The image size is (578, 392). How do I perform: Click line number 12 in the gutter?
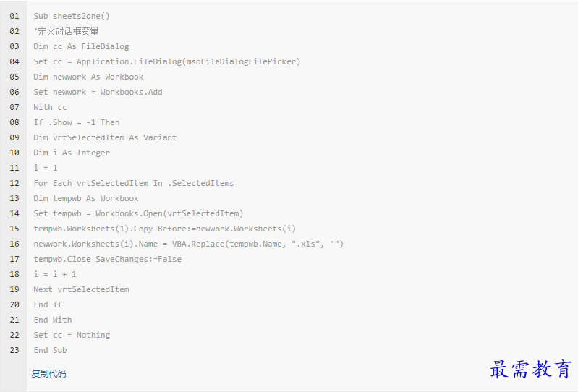(x=14, y=183)
